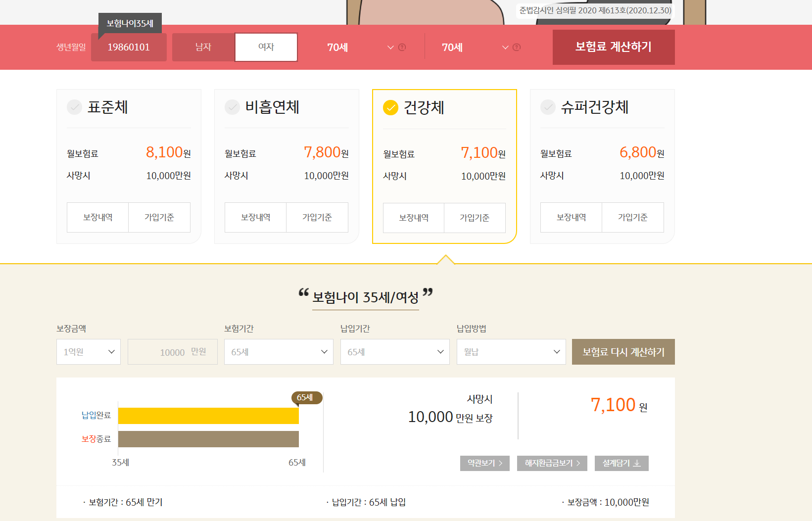Image resolution: width=812 pixels, height=521 pixels.
Task: Click the brown 보장종료 progress bar
Action: (208, 439)
